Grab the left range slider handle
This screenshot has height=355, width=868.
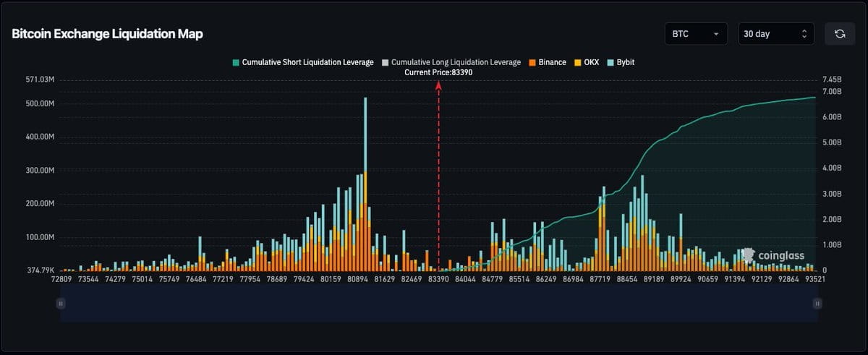click(61, 304)
